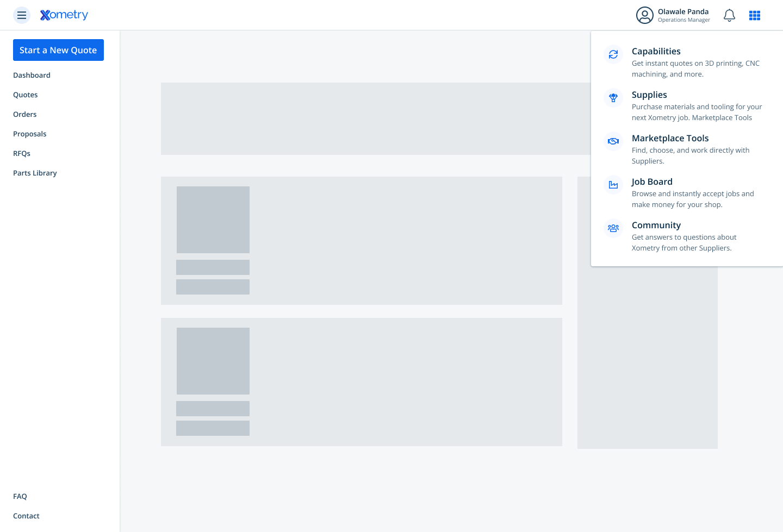This screenshot has width=783, height=532.
Task: Select Proposals in sidebar
Action: point(30,134)
